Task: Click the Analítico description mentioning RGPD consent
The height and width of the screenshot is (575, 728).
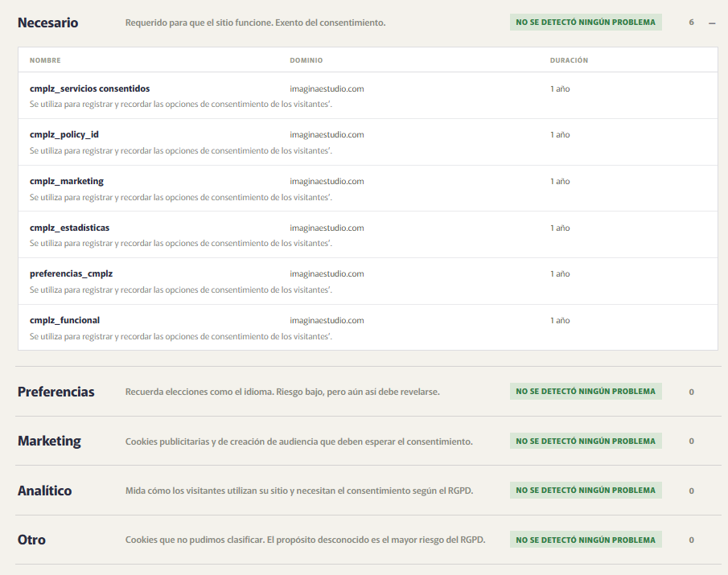Action: [299, 491]
